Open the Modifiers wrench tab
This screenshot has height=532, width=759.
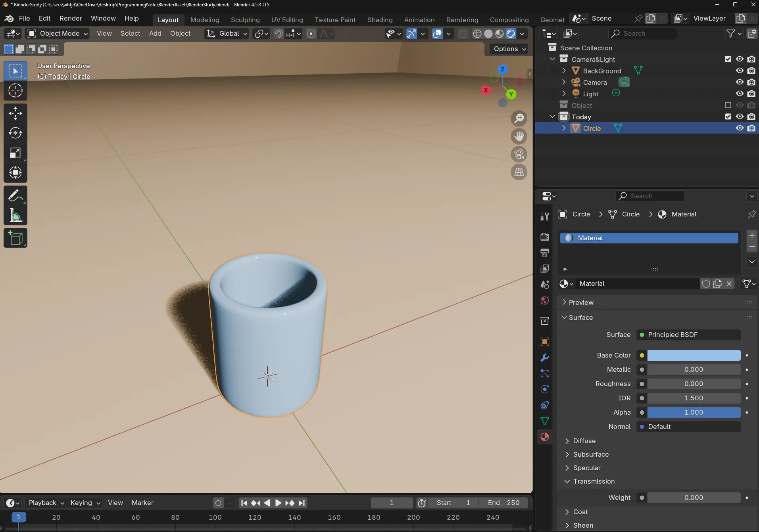point(545,358)
